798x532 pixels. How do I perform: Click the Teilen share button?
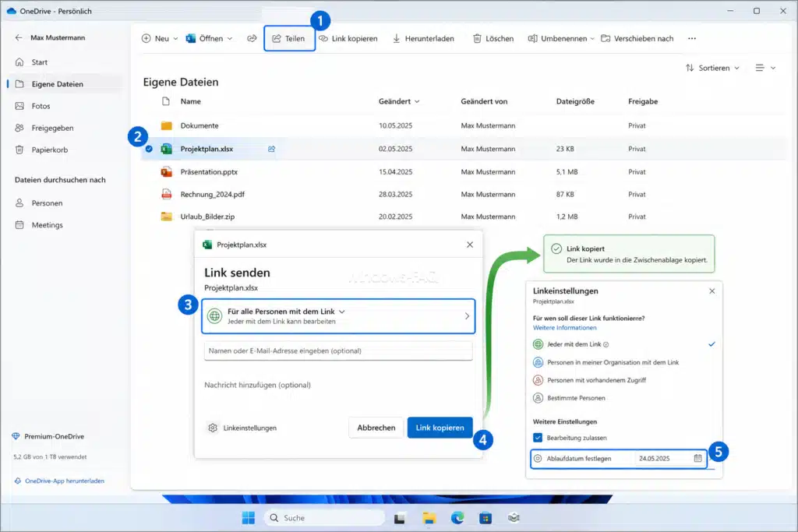(289, 39)
